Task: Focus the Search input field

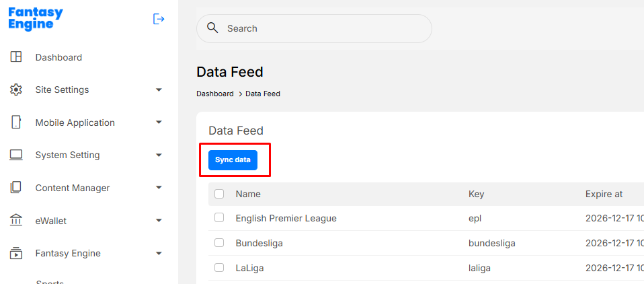Action: (323, 28)
